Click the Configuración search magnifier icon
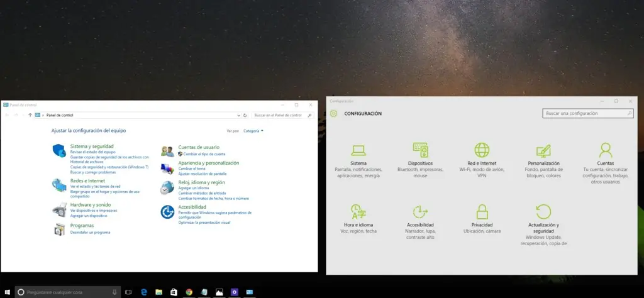Screen dimensions: 644x298 [629, 113]
